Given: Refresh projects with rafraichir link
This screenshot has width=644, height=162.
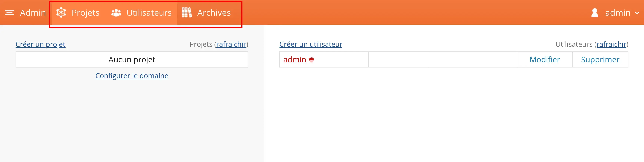Looking at the screenshot, I should pyautogui.click(x=231, y=44).
